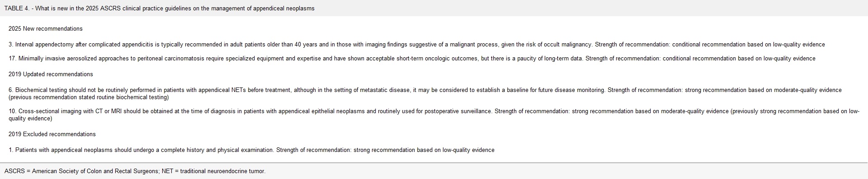Screen dimensions: 868x179
Task: Click the TABLE 4 caption title
Action: click(x=160, y=9)
